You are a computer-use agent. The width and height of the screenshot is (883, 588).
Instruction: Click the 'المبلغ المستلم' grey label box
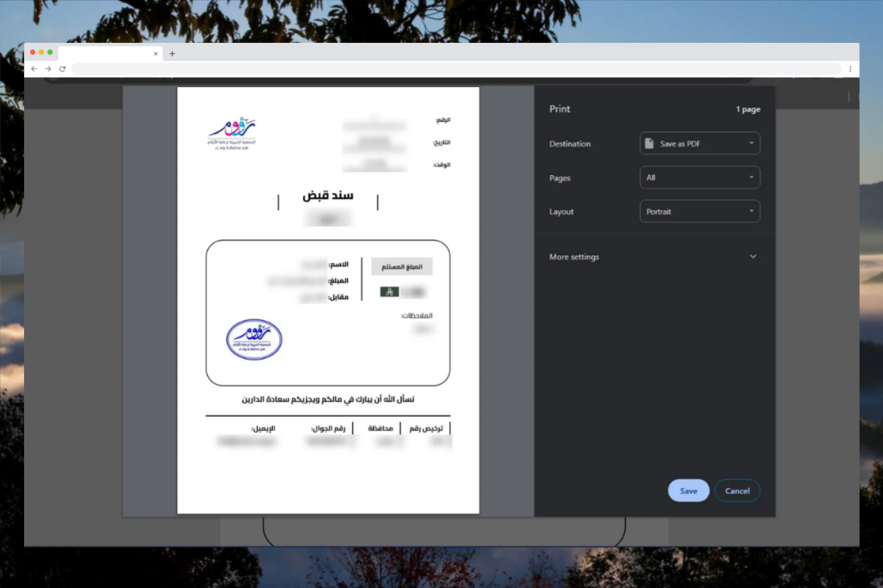pyautogui.click(x=401, y=266)
